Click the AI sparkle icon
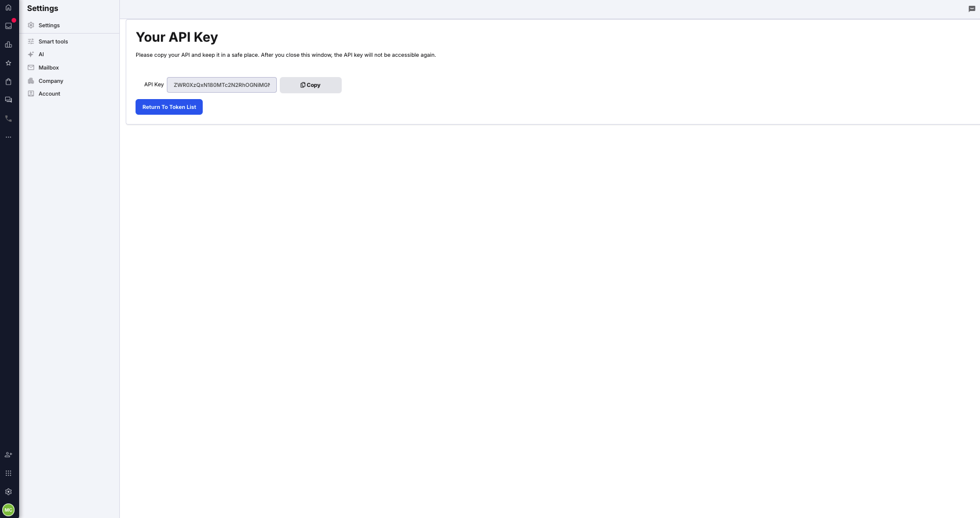Screen dimensions: 980x518 31,54
